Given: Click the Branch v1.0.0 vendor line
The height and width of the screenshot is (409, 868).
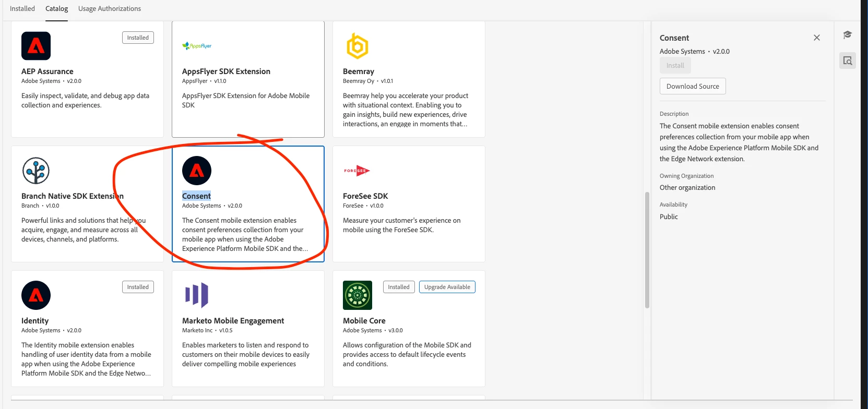Looking at the screenshot, I should click(x=40, y=206).
